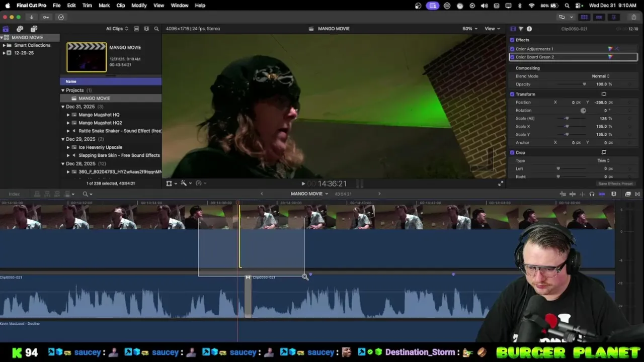
Task: Open the Transitions browser icon
Action: coord(637,194)
